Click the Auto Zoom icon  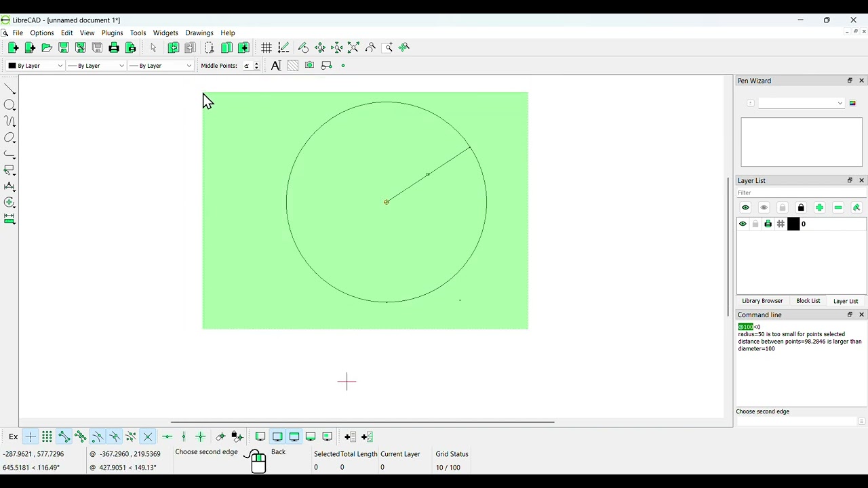(353, 47)
